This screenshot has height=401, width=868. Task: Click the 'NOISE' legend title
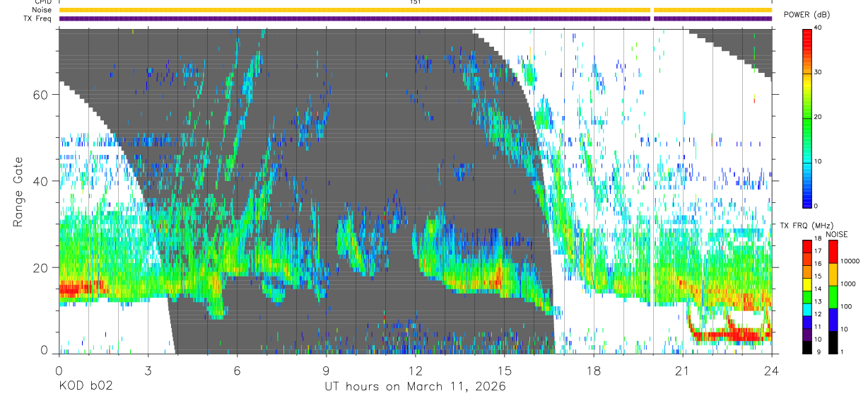[836, 234]
